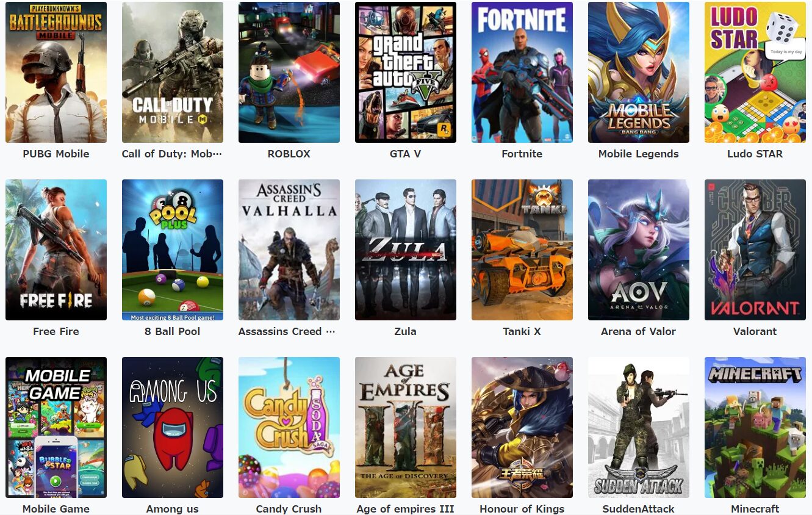
Task: Pick the Free Fire game cover
Action: tap(56, 250)
